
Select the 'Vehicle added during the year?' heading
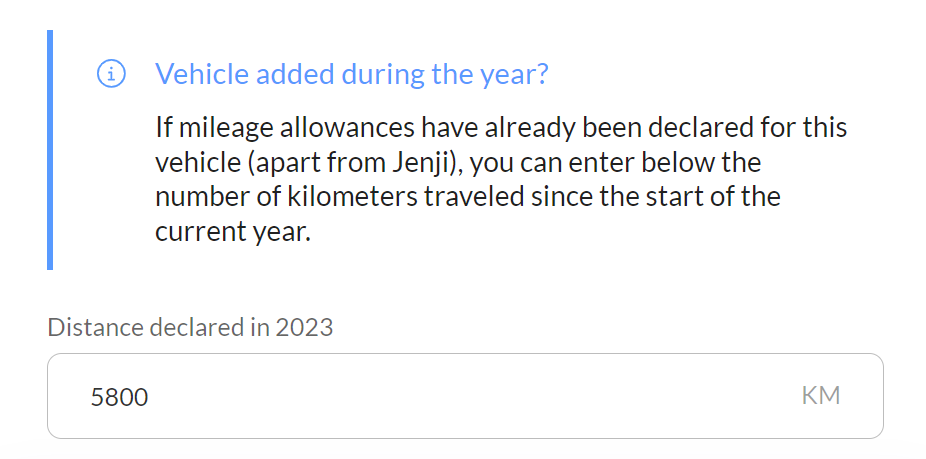[351, 74]
